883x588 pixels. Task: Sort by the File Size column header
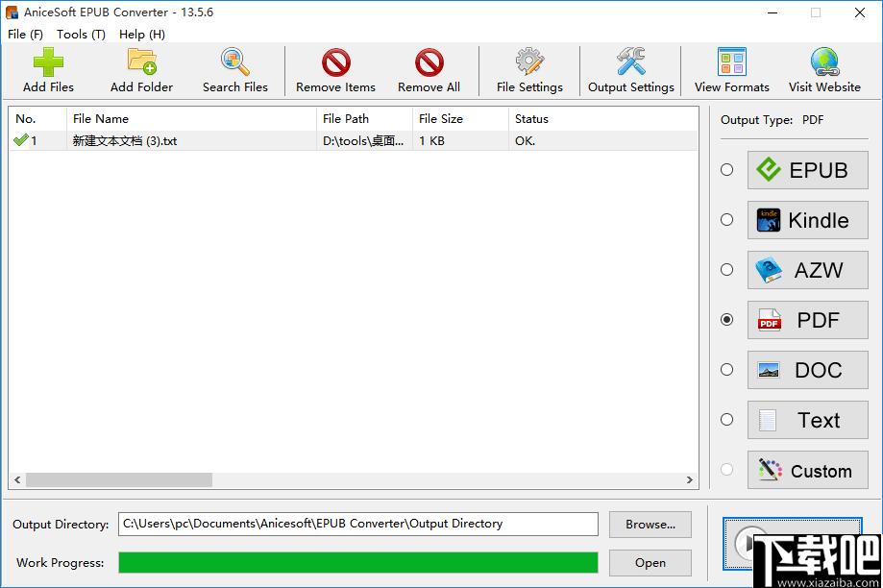(x=460, y=119)
